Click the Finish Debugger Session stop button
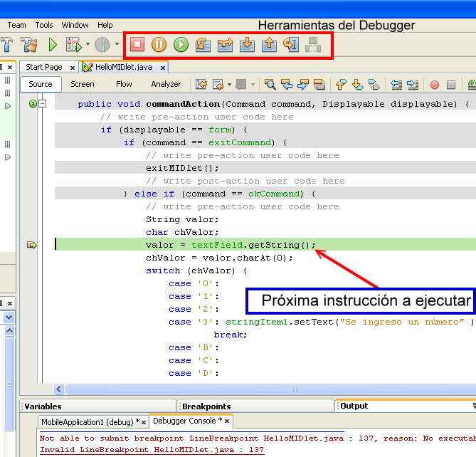The image size is (476, 457). tap(137, 45)
